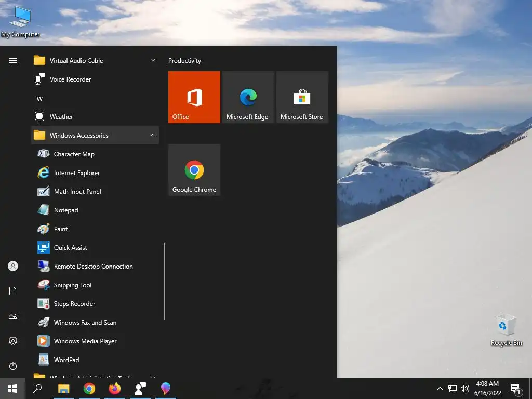Open the colorful balloon app on taskbar
Screen dimensions: 532x399
pyautogui.click(x=166, y=389)
